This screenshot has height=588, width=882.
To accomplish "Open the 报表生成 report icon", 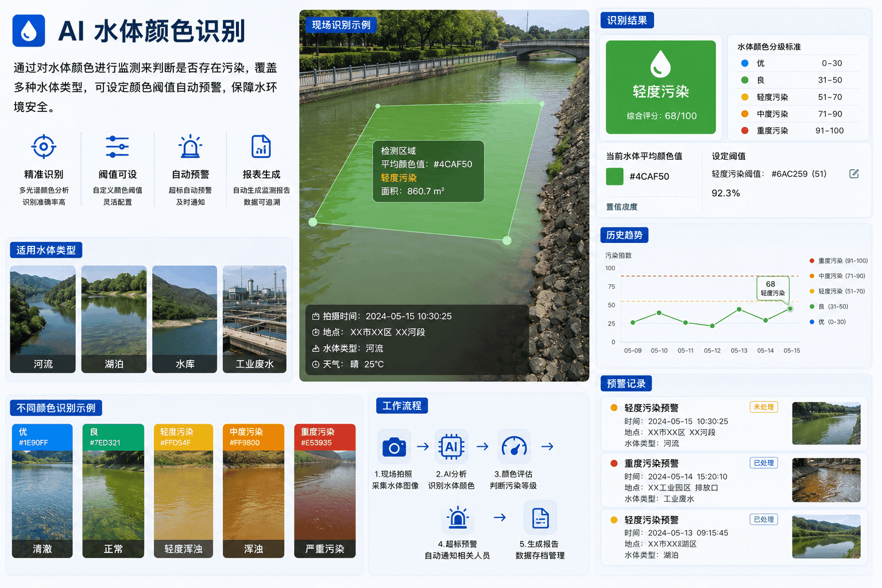I will point(261,146).
